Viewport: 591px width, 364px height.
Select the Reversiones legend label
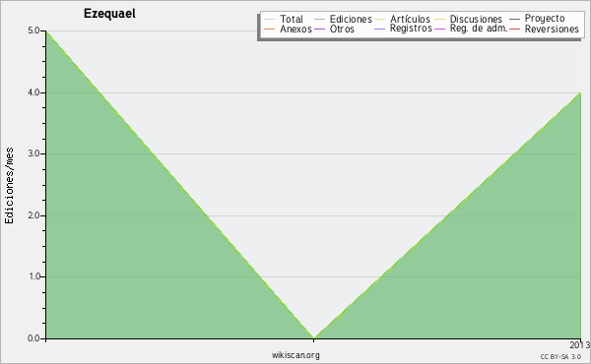tap(552, 29)
